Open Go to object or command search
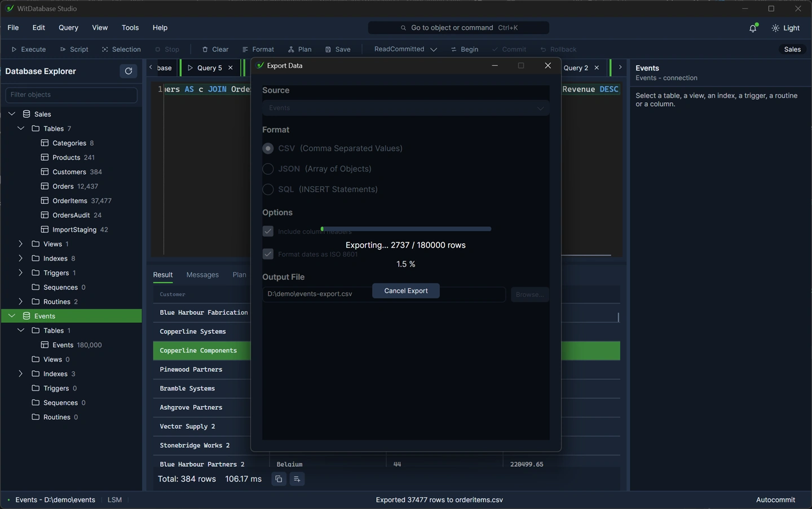812x509 pixels. (x=458, y=28)
